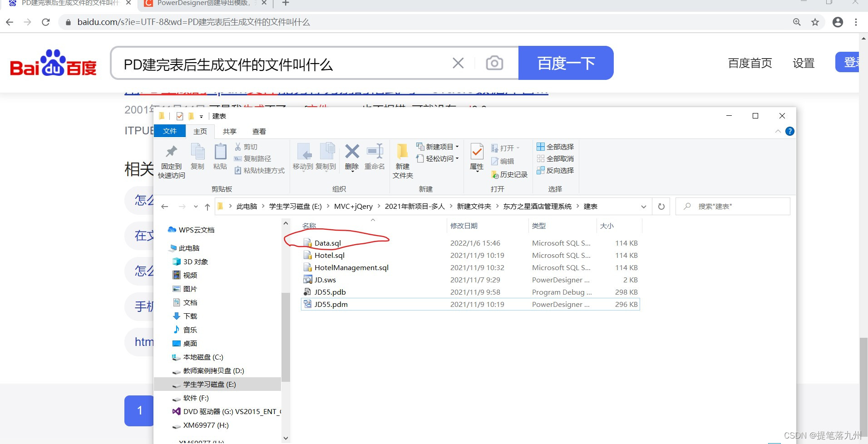868x444 pixels.
Task: Click History (历史记录) ribbon item
Action: [509, 175]
